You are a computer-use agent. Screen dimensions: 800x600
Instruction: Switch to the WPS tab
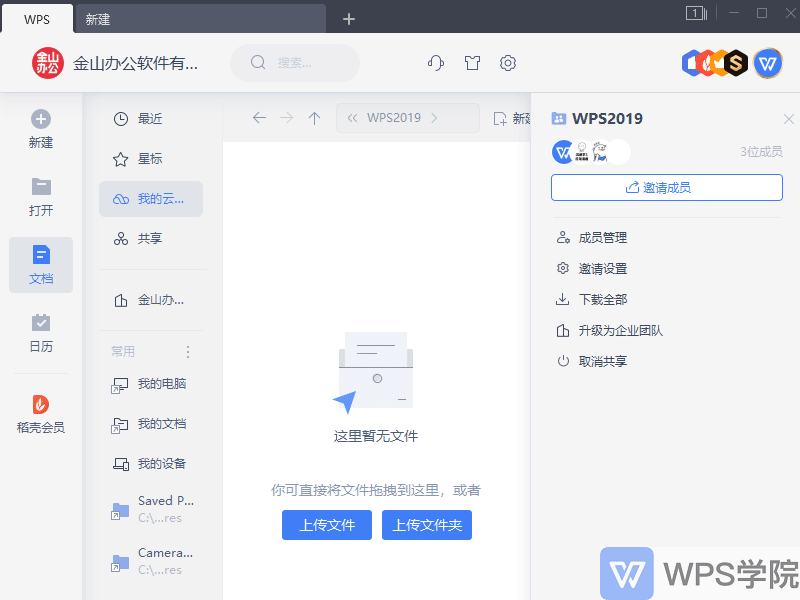(37, 19)
